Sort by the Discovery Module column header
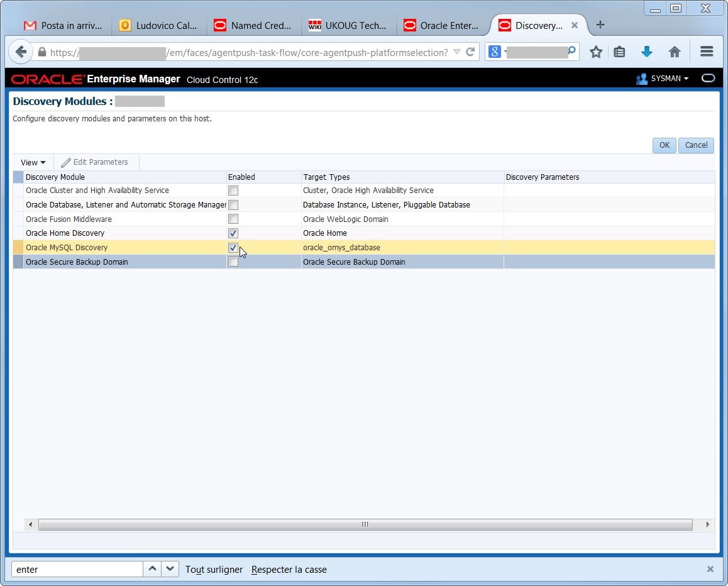 [124, 177]
